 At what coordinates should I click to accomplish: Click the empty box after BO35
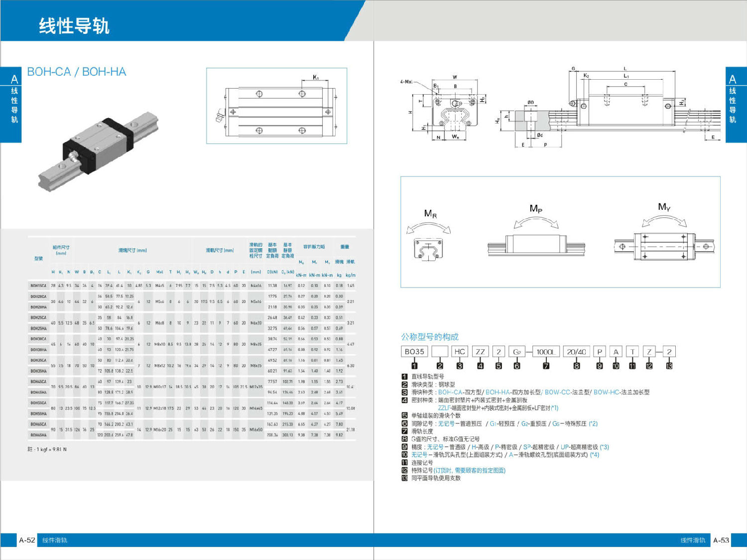[x=440, y=352]
